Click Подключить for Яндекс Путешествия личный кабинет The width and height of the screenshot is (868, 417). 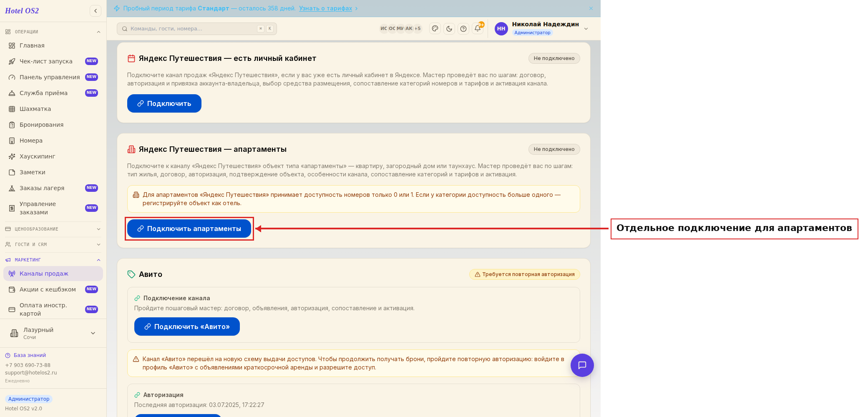click(164, 103)
